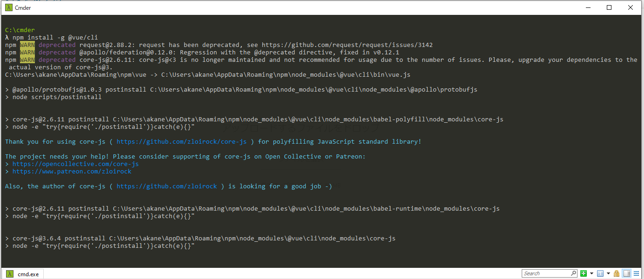Toggle the highlighted panel view button
Viewport: 644px width, 279px height.
pos(626,273)
